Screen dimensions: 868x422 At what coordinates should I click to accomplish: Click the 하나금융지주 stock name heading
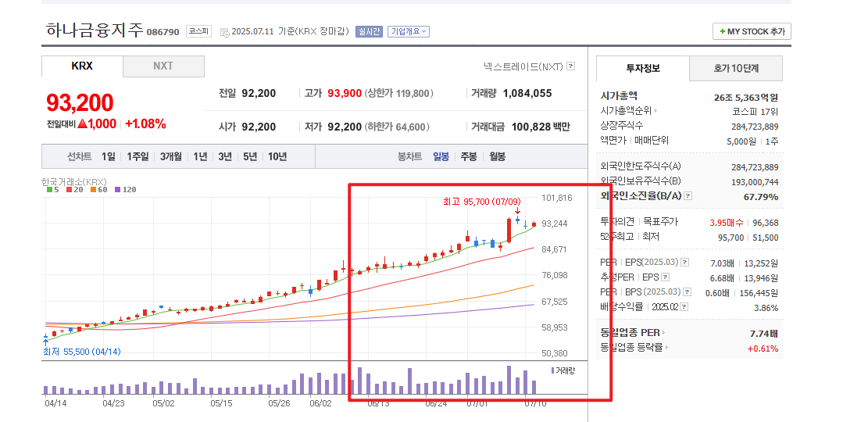click(x=95, y=30)
